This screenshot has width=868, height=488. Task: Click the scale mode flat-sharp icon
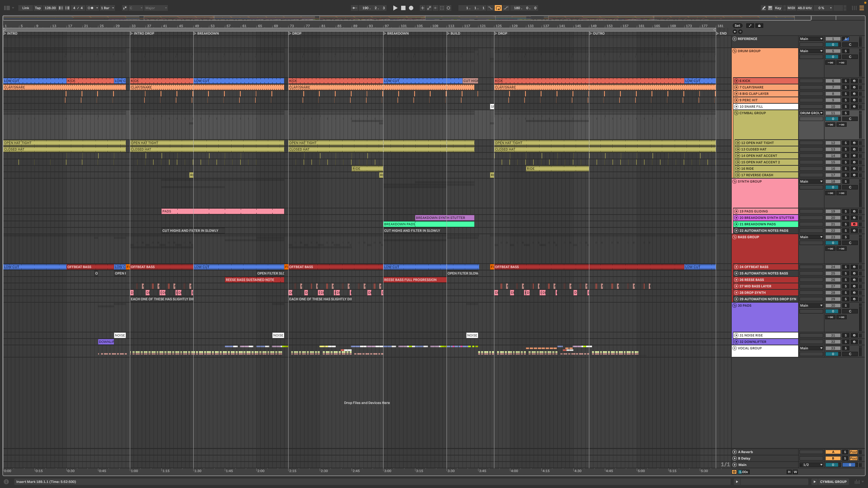pyautogui.click(x=124, y=8)
